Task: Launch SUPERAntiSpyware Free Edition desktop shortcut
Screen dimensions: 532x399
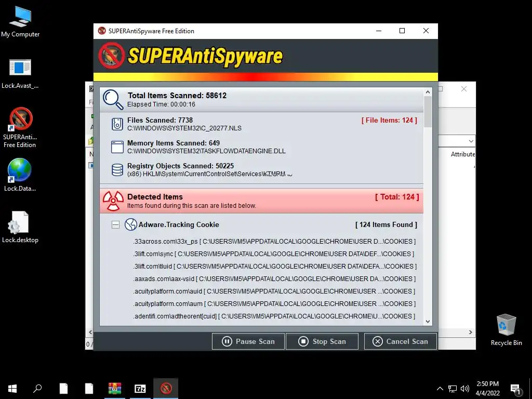Action: (20, 127)
